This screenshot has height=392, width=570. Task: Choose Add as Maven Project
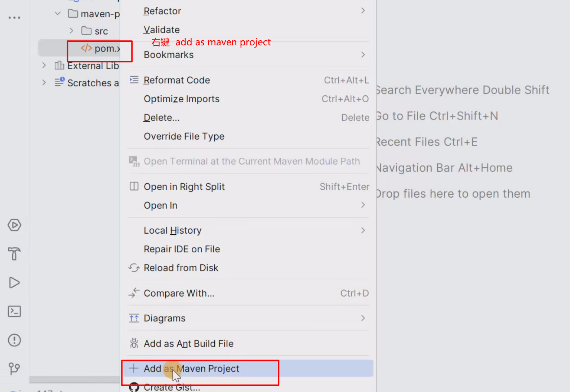(191, 369)
